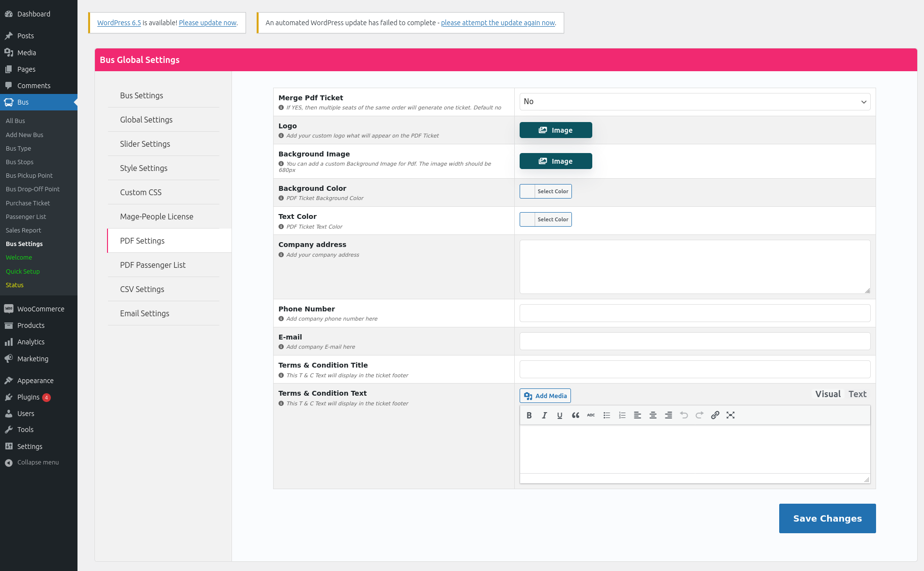This screenshot has width=924, height=571.
Task: Click the WooCommerce icon in sidebar
Action: (9, 309)
